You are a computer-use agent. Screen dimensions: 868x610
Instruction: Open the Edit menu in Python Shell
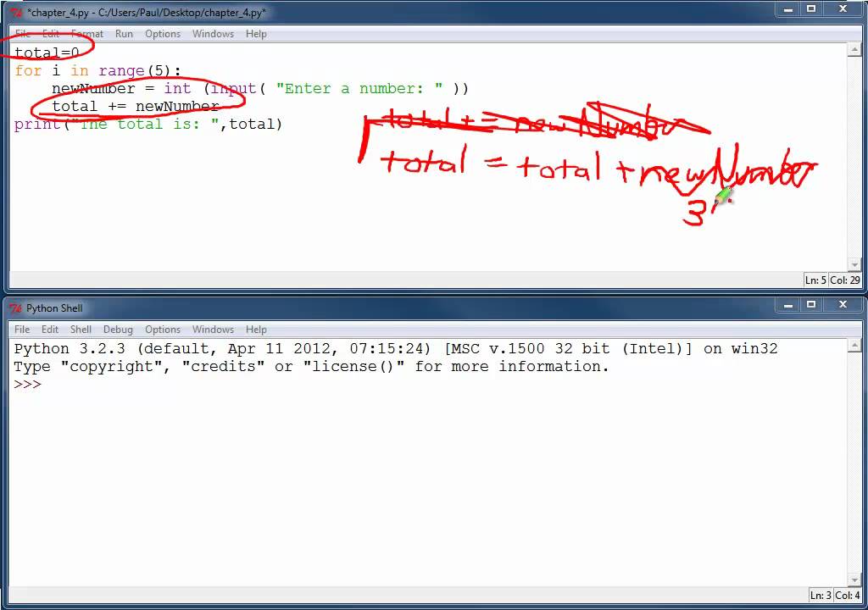tap(50, 330)
